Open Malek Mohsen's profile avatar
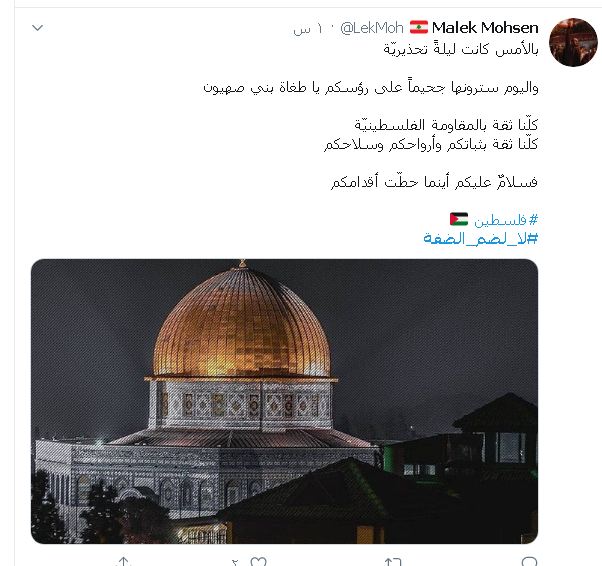Image resolution: width=602 pixels, height=566 pixels. point(573,42)
